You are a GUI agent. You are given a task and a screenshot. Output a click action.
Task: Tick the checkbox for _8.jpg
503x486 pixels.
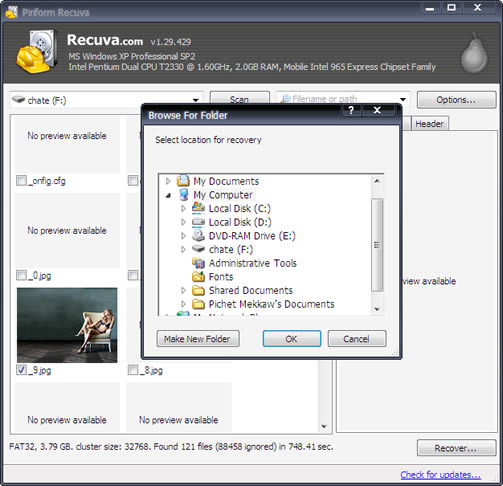click(133, 370)
